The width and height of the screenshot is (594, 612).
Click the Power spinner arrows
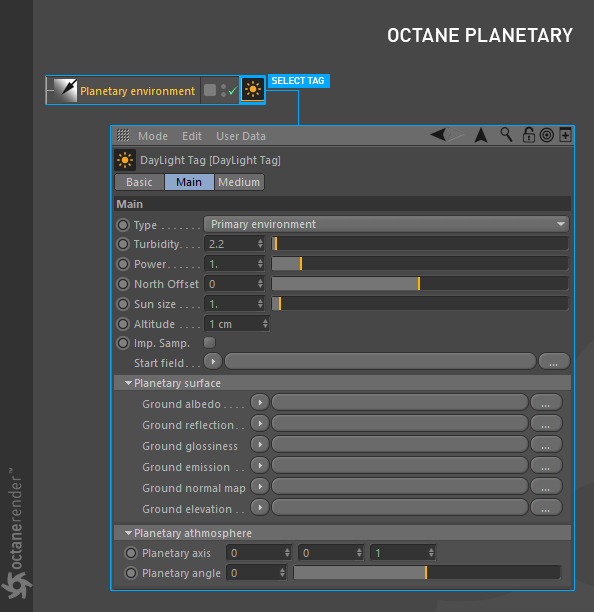[260, 264]
